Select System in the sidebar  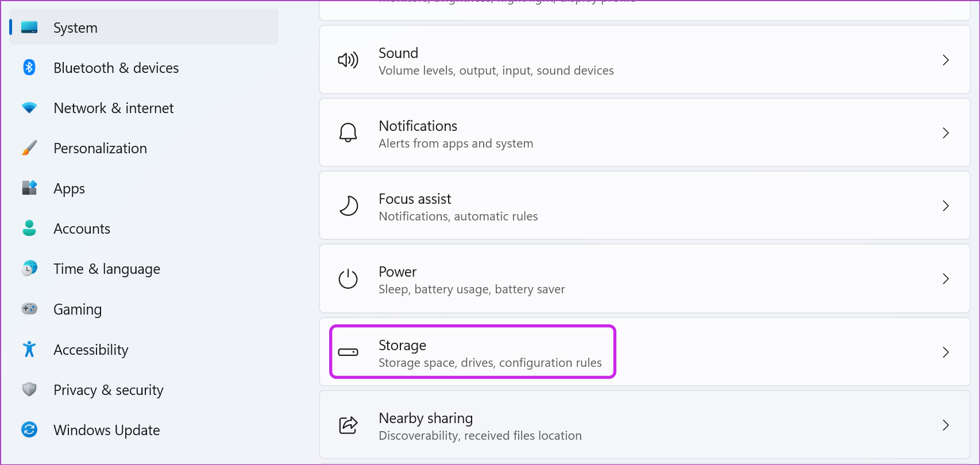tap(144, 28)
